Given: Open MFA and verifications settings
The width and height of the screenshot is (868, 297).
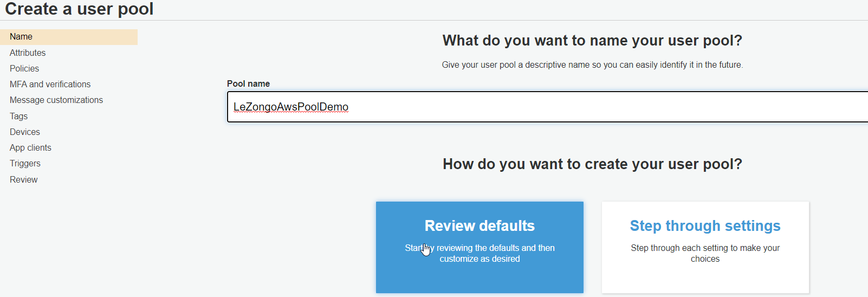Looking at the screenshot, I should [x=50, y=84].
